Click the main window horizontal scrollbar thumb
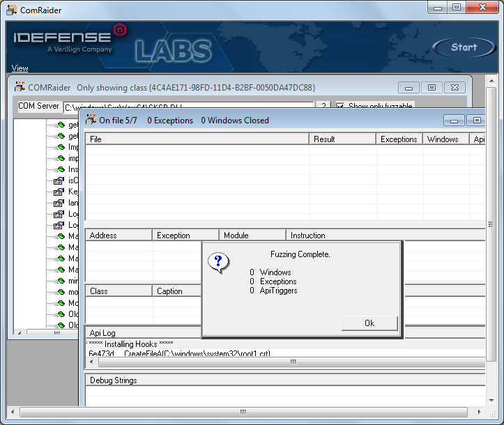The height and width of the screenshot is (425, 504). point(243,412)
